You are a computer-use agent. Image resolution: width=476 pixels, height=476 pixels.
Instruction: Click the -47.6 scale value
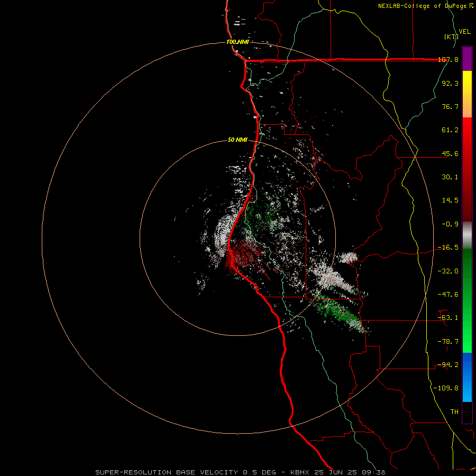tap(448, 295)
